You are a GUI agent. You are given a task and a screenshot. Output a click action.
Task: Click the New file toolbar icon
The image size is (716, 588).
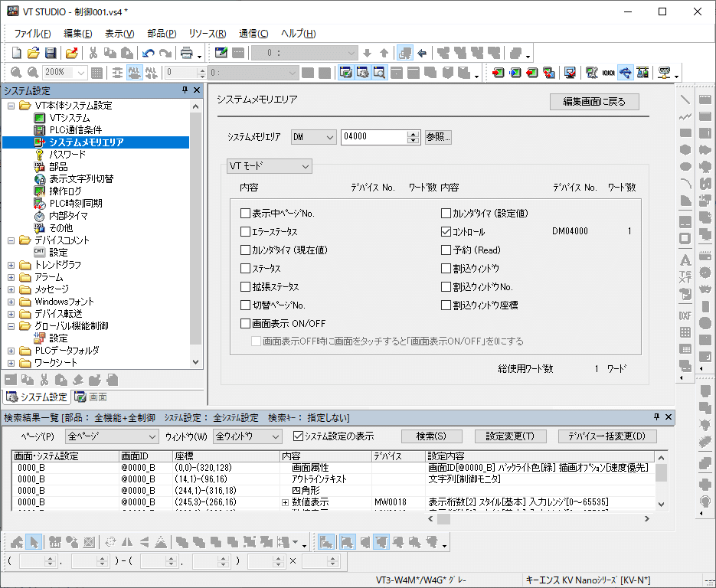tap(16, 53)
